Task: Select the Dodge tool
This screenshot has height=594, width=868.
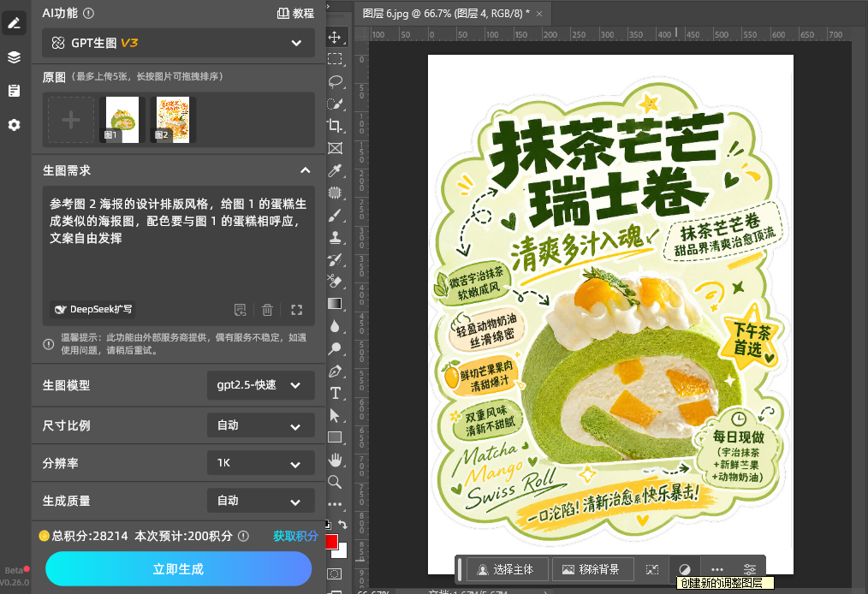Action: click(335, 348)
